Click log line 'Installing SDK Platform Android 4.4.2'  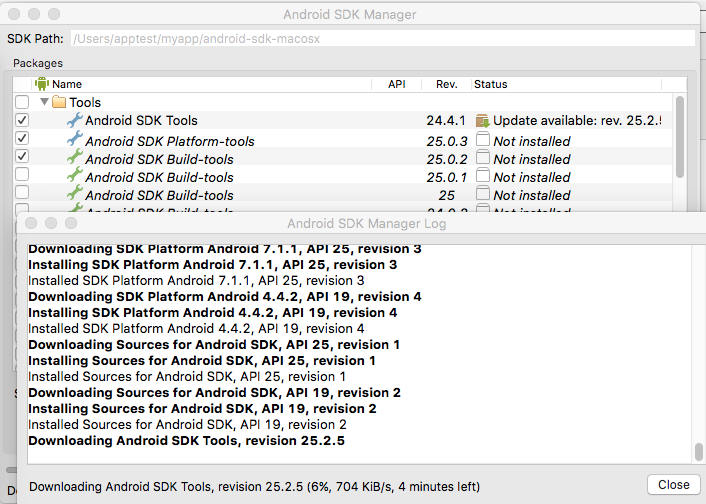coord(213,313)
